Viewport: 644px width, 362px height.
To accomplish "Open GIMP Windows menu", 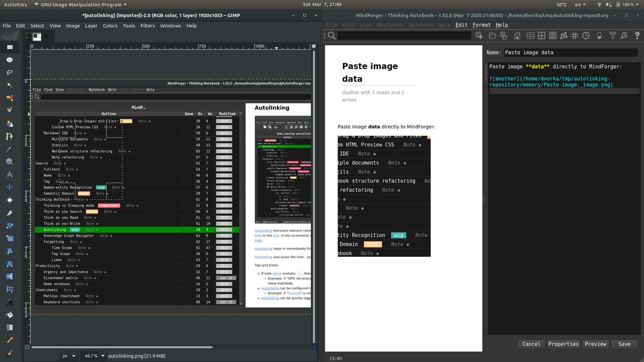I will pos(171,26).
